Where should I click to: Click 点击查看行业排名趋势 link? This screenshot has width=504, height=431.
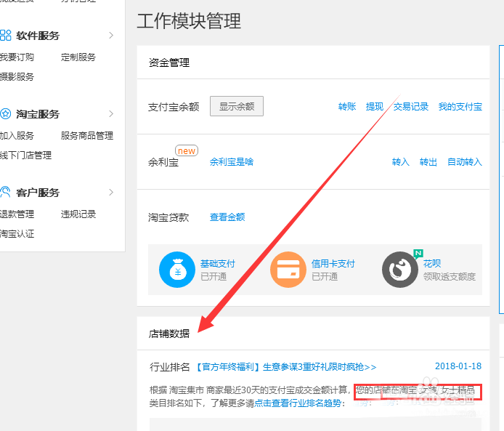[298, 403]
